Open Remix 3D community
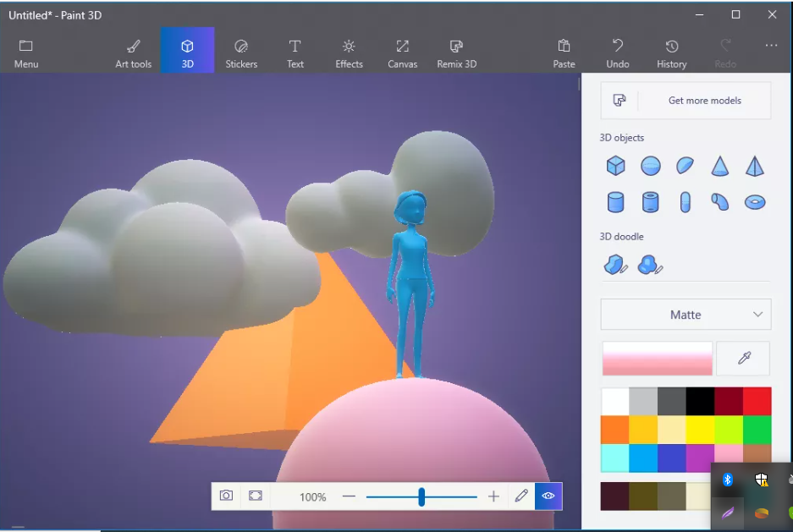 click(x=457, y=52)
